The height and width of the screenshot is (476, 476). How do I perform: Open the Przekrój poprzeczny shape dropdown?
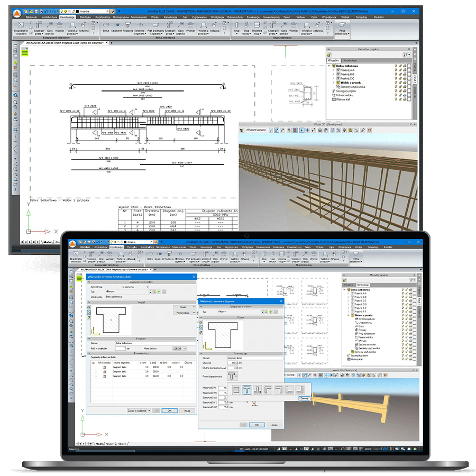(232, 376)
